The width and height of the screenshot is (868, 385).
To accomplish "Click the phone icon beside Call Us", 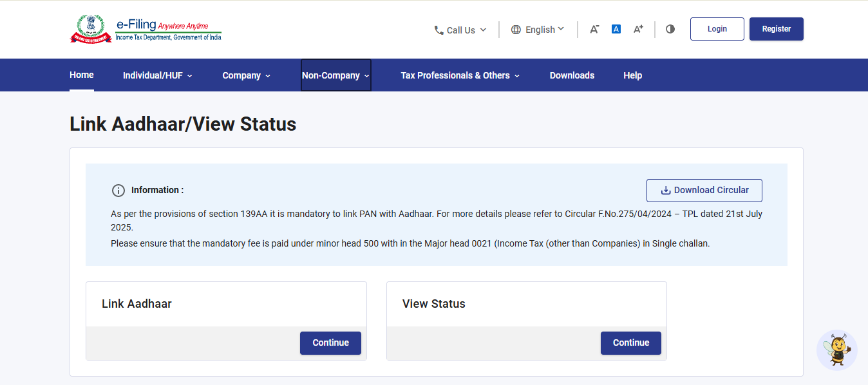I will 439,30.
